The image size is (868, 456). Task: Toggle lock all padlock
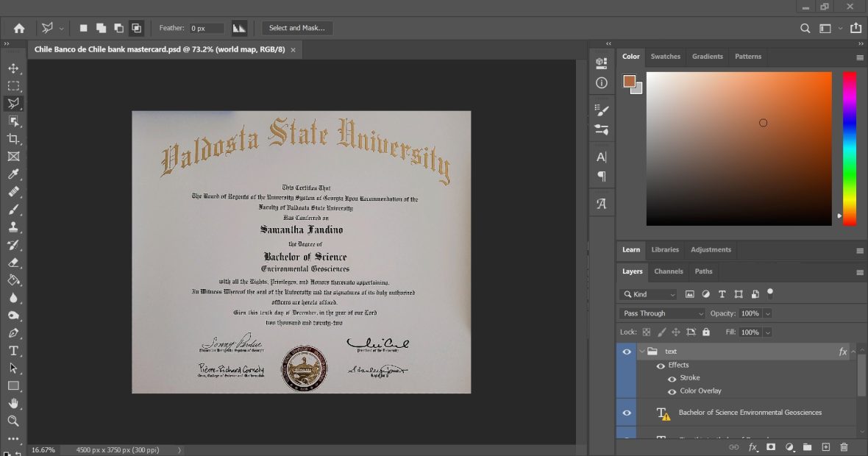[x=706, y=332]
